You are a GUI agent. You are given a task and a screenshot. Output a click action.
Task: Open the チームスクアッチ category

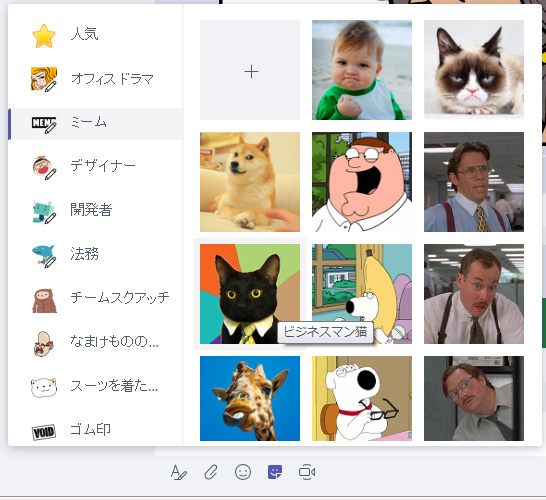(x=95, y=298)
